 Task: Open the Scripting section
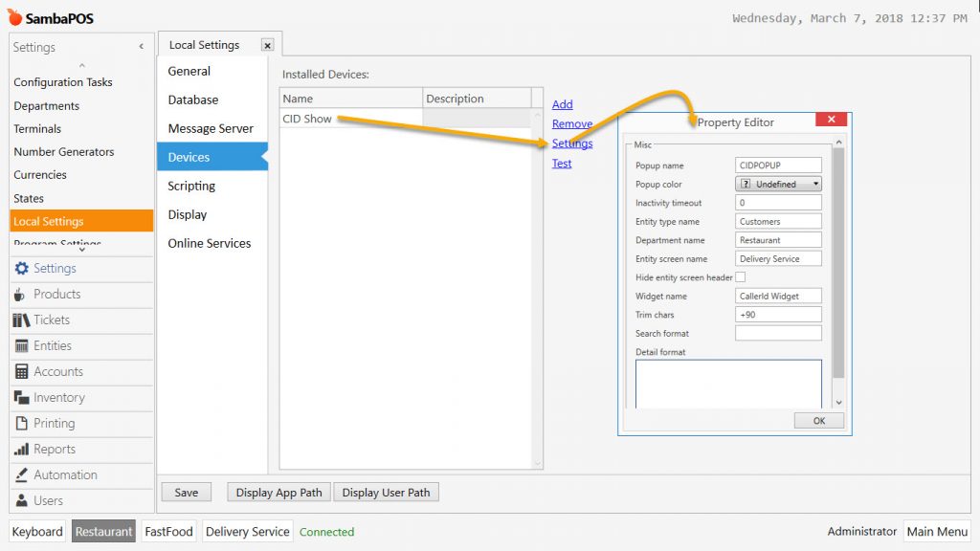(212, 187)
